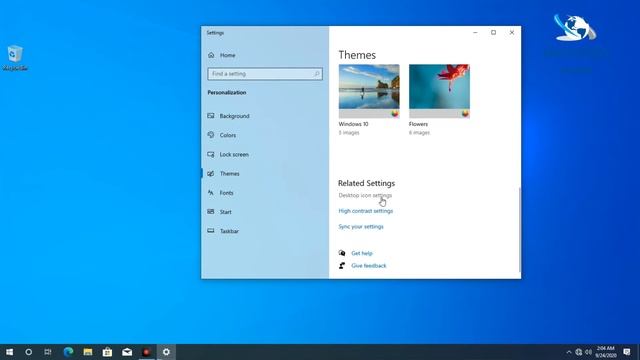Open the Fonts settings page
The image size is (640, 360).
pyautogui.click(x=227, y=193)
